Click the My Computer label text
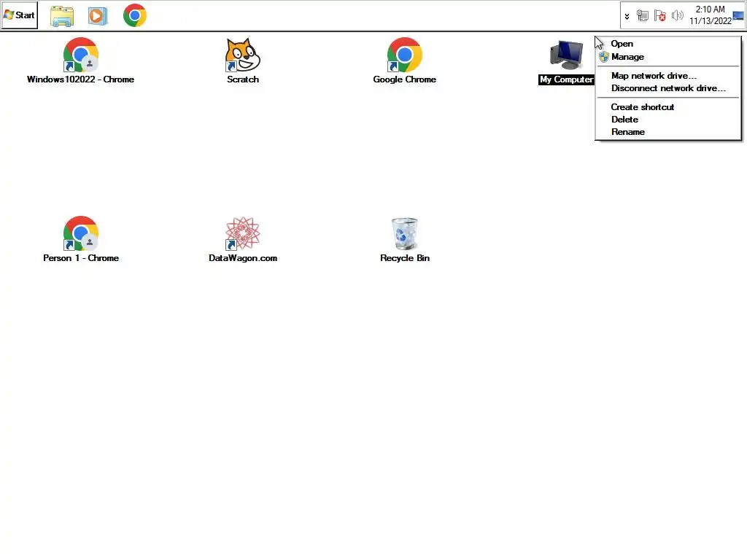747x560 pixels. 566,79
